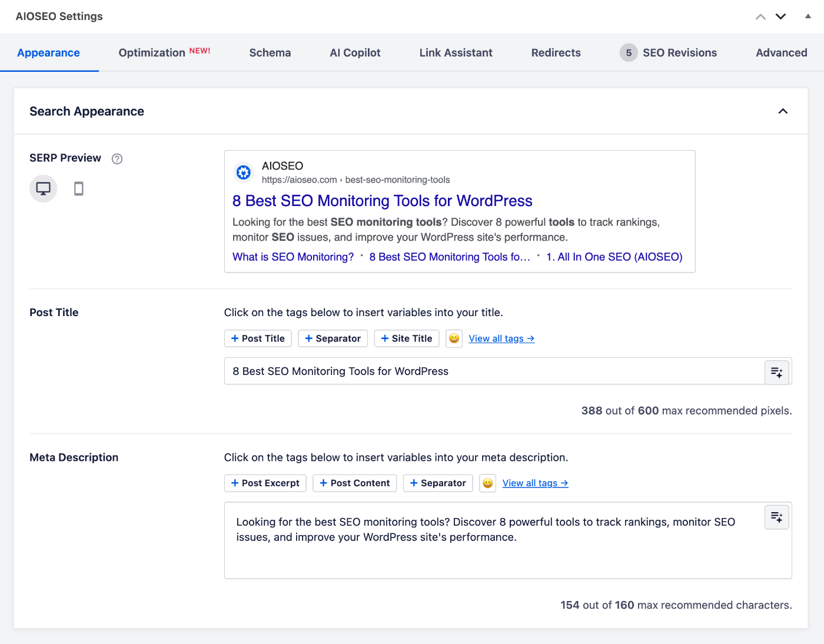The width and height of the screenshot is (824, 644).
Task: Insert Post Excerpt tag into description
Action: 265,483
